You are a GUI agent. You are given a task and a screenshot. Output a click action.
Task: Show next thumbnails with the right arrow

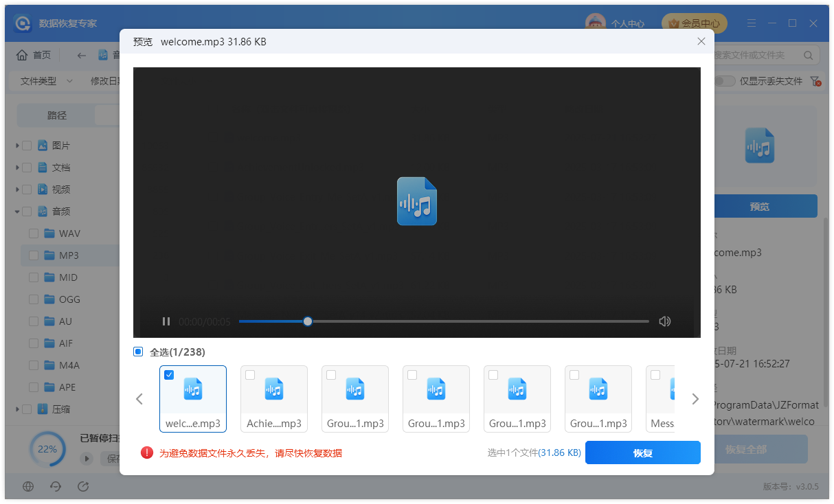695,399
